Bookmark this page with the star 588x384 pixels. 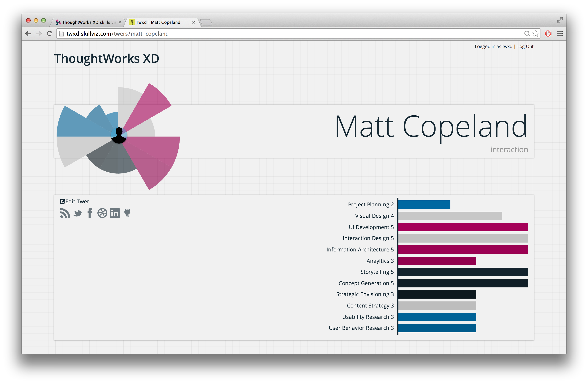536,33
